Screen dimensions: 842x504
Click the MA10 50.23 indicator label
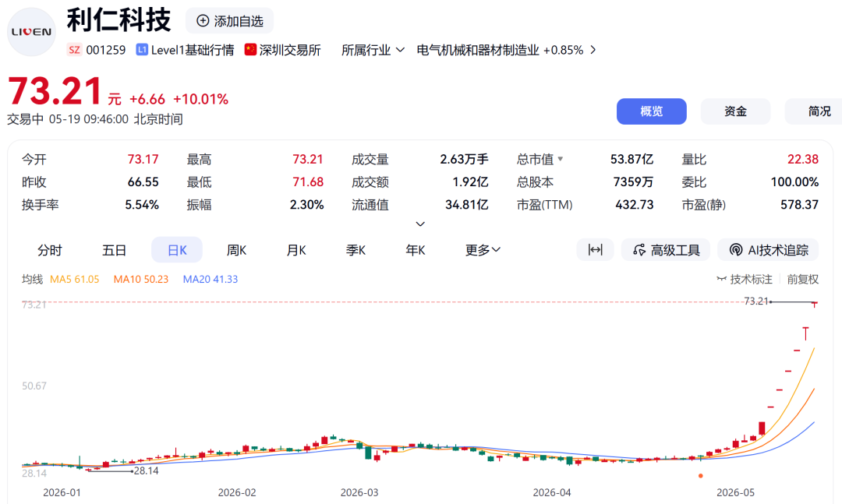[140, 279]
